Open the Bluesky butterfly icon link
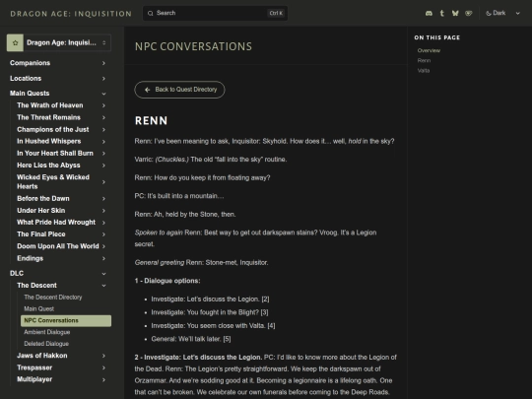 [455, 13]
